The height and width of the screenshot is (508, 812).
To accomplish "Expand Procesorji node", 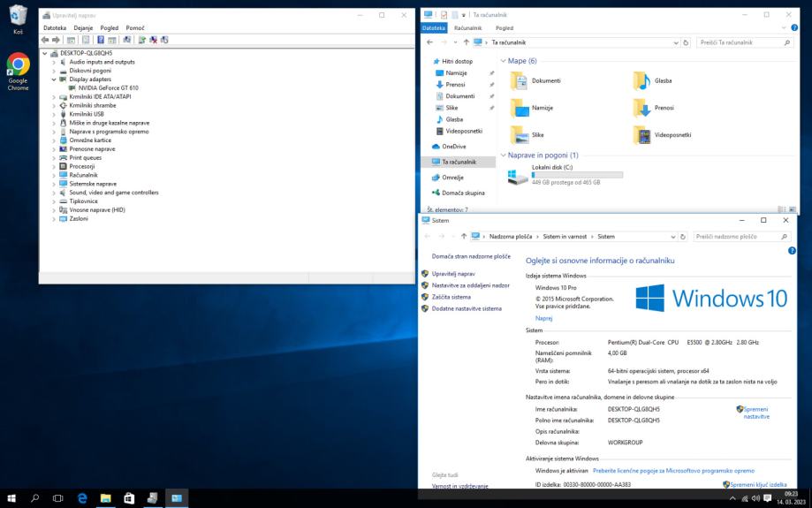I will pos(54,167).
